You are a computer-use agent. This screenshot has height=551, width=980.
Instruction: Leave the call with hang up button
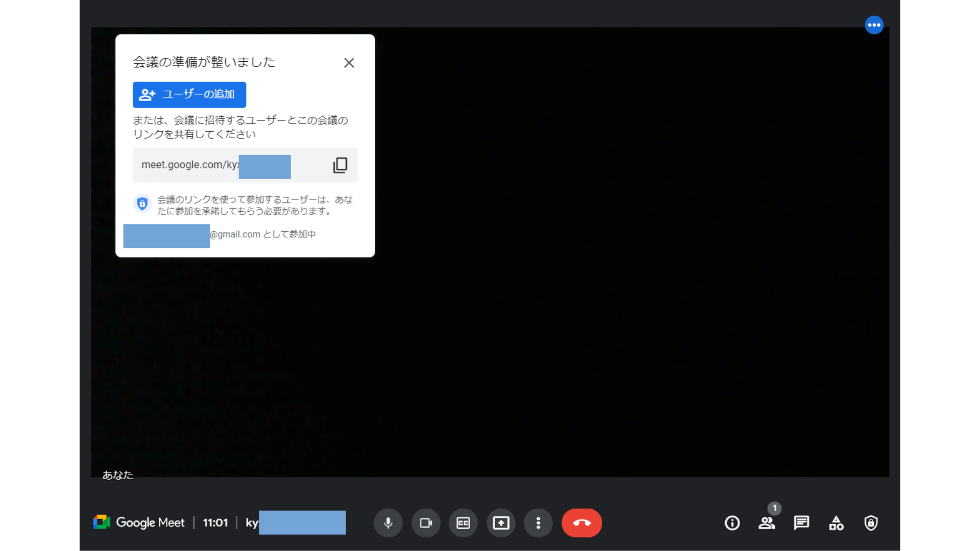(x=581, y=523)
